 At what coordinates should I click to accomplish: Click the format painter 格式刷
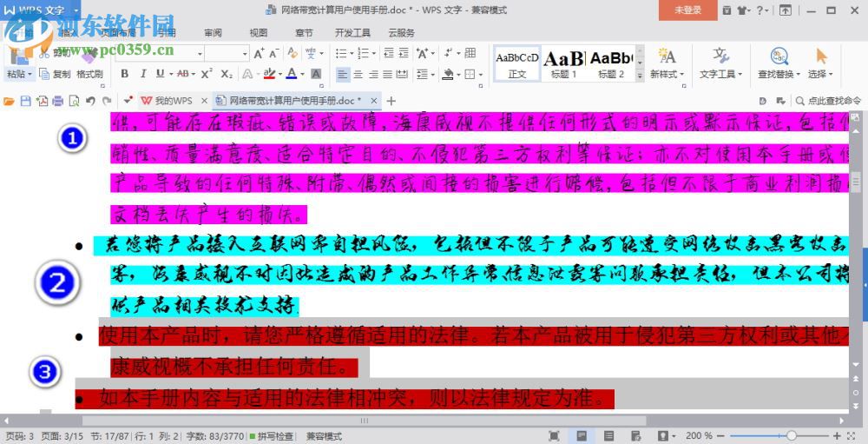89,74
